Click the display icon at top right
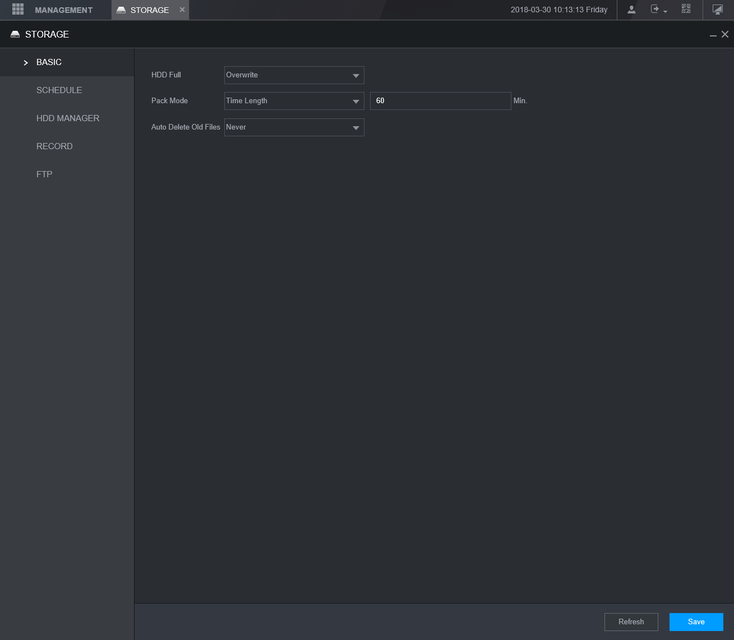The width and height of the screenshot is (734, 640). pyautogui.click(x=717, y=10)
